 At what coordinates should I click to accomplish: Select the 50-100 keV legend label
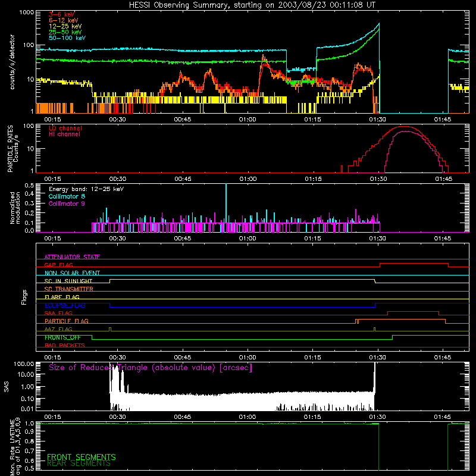[x=67, y=38]
